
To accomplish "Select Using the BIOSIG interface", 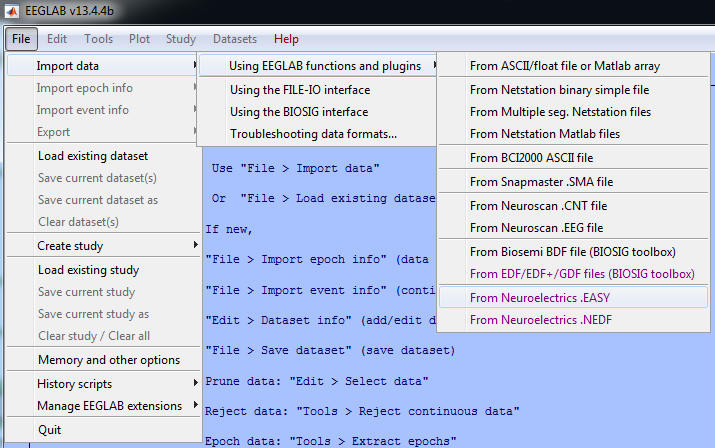I will click(318, 112).
